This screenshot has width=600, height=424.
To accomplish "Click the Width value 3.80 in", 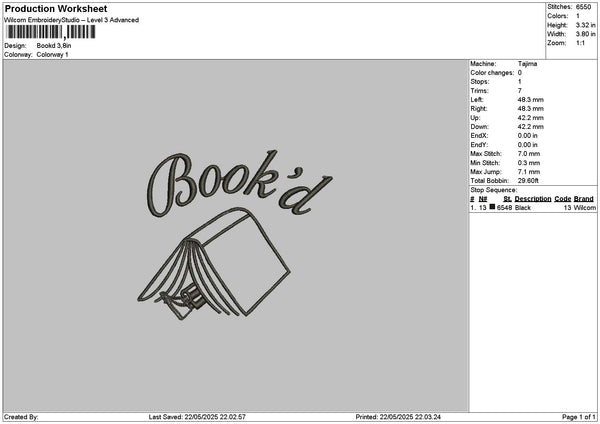I will point(585,34).
